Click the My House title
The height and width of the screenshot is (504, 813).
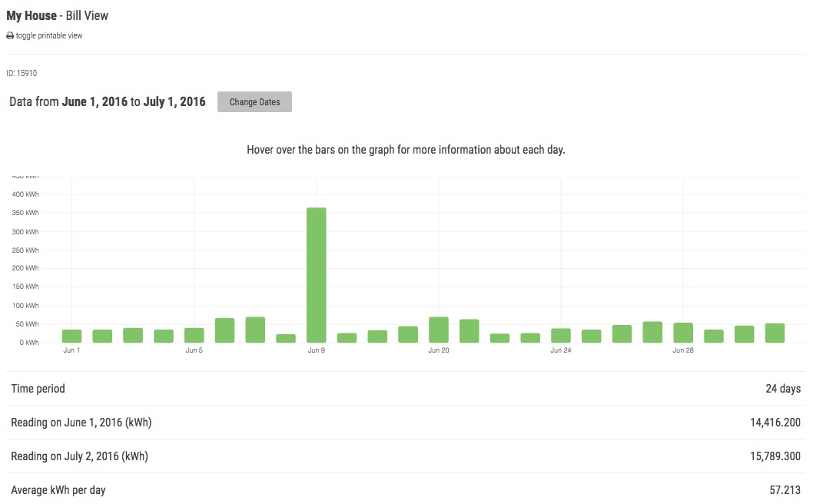(32, 15)
